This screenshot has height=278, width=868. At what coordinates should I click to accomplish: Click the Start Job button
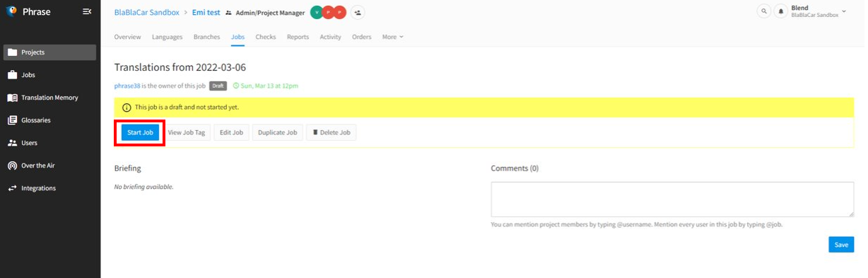coord(140,132)
